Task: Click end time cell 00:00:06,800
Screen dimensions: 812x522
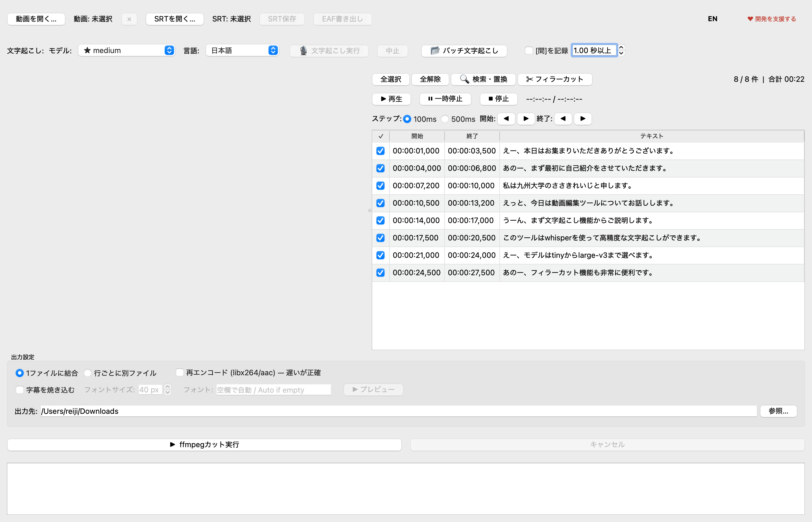Action: point(472,168)
